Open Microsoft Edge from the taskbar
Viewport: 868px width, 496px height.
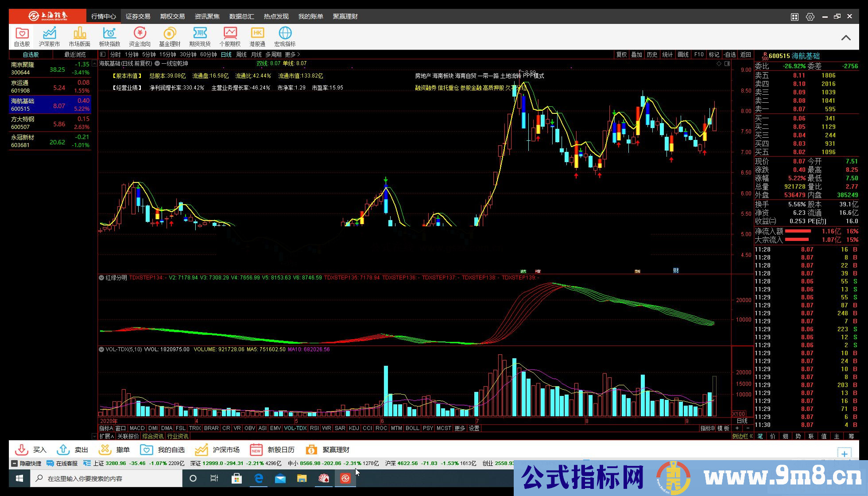[258, 478]
